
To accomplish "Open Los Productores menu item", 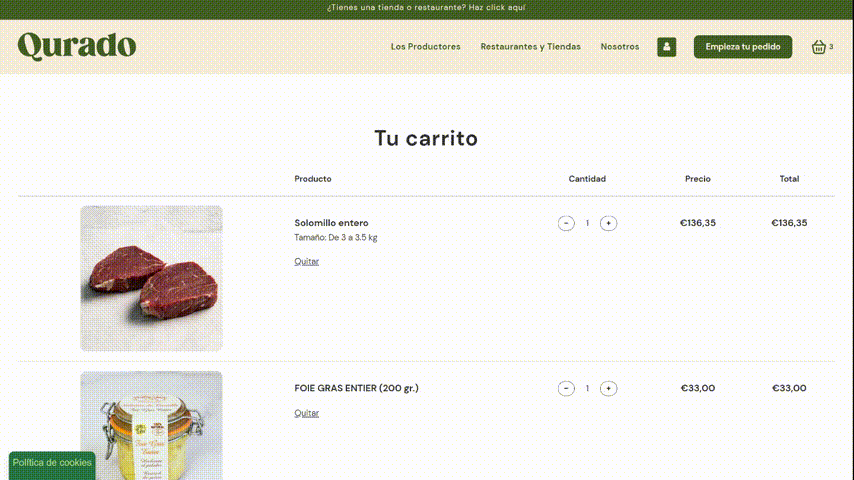I will tap(425, 47).
